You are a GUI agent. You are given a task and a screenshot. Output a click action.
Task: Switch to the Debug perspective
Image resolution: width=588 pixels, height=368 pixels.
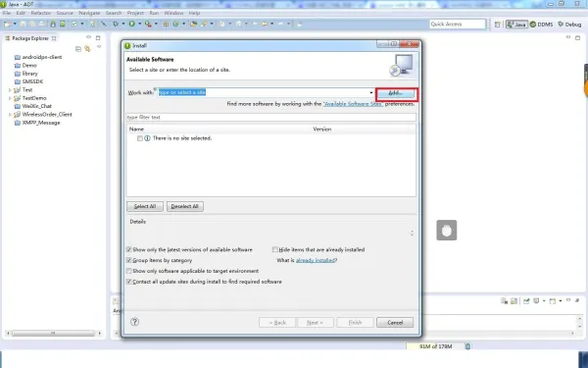tap(569, 25)
